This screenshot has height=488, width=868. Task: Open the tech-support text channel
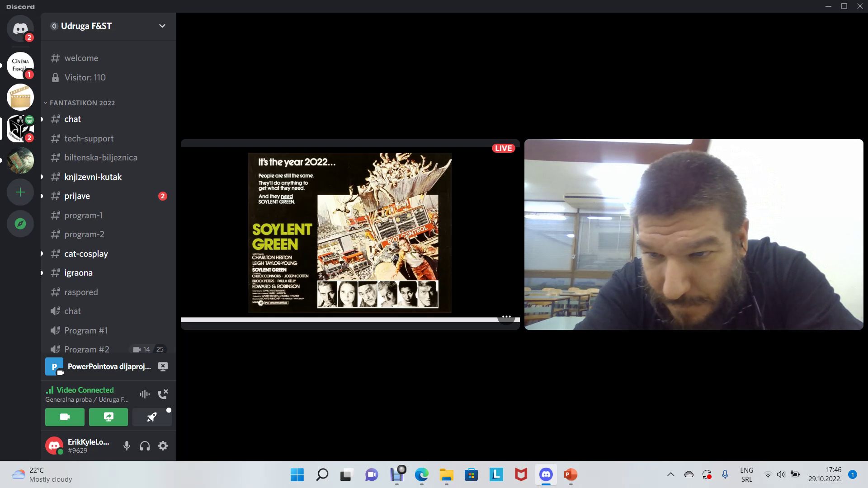89,139
